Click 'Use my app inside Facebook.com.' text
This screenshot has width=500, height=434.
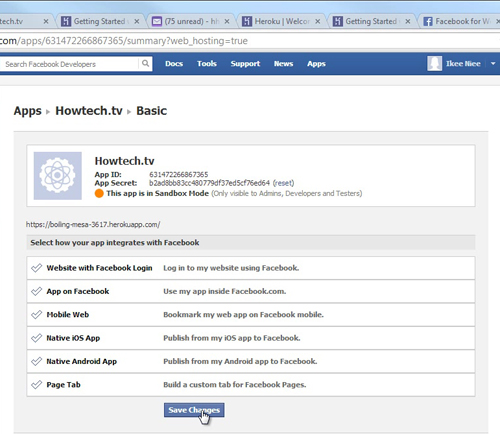coord(225,291)
